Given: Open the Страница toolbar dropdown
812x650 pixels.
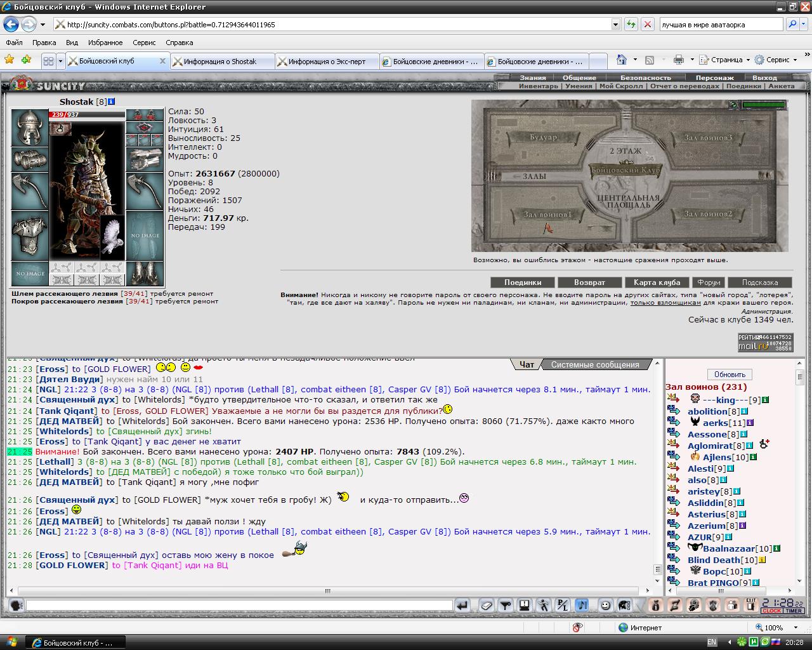Looking at the screenshot, I should [725, 60].
